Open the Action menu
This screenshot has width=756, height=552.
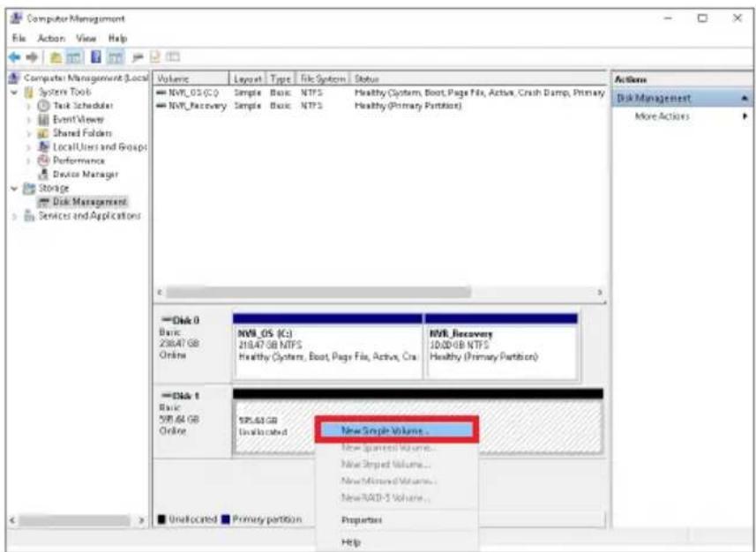point(51,38)
